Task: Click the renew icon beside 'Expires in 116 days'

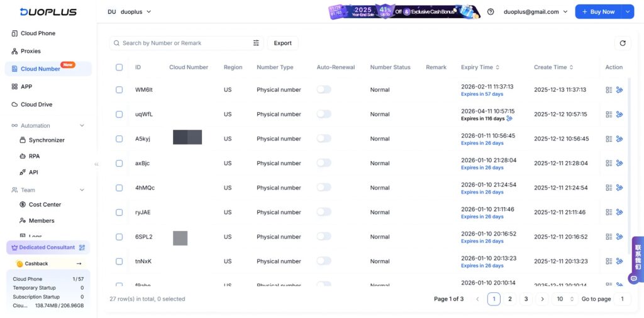Action: click(x=509, y=118)
